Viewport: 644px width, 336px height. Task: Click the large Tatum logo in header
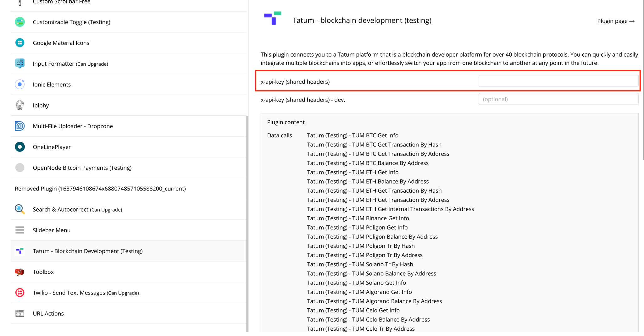(273, 18)
